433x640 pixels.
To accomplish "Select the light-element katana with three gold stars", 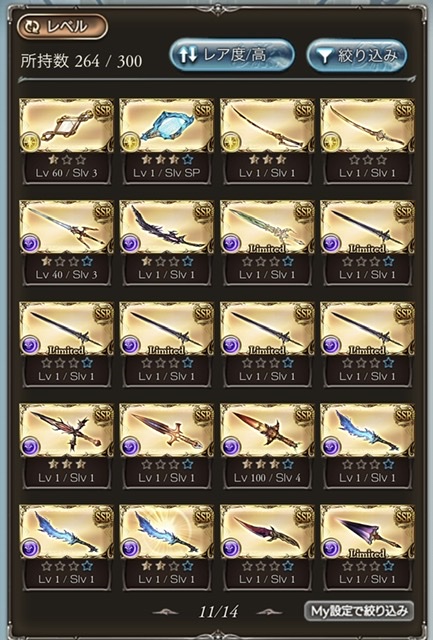I will (x=267, y=141).
